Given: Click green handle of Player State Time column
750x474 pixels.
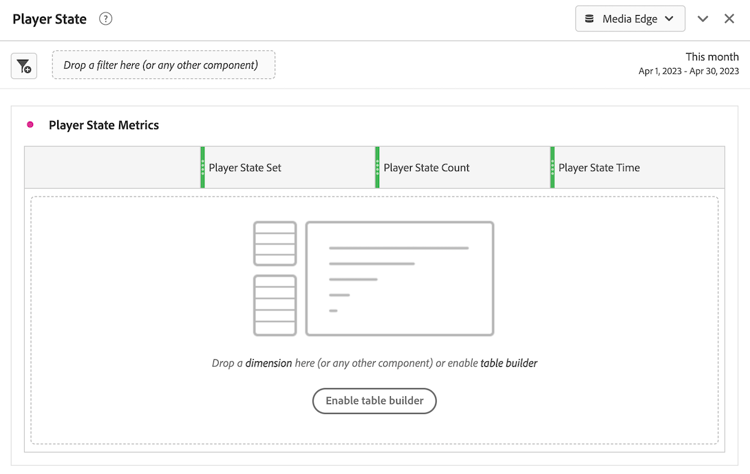Looking at the screenshot, I should pos(552,167).
